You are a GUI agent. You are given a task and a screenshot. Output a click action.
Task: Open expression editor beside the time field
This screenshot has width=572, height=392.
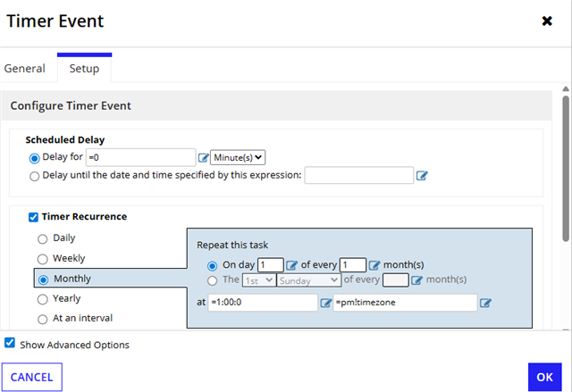[325, 303]
